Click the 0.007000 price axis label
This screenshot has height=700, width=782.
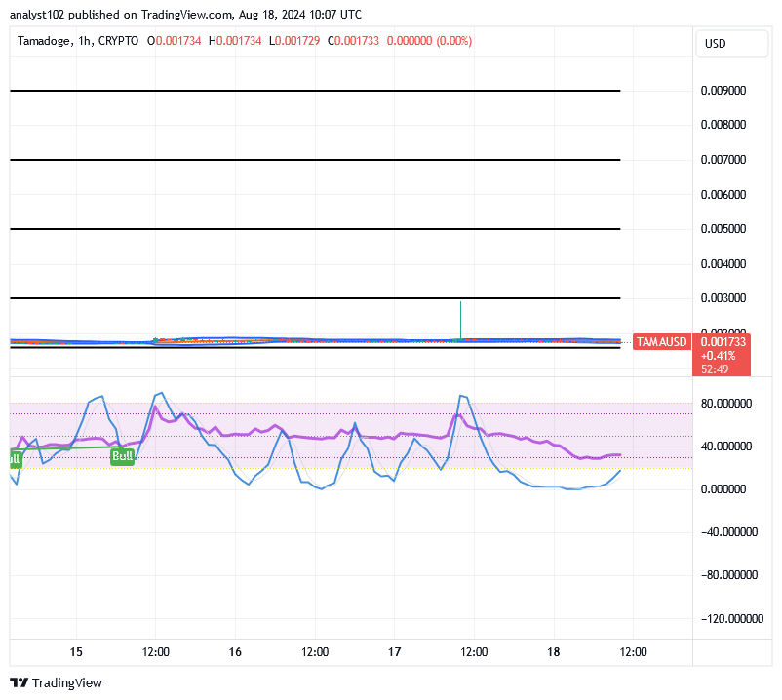723,160
